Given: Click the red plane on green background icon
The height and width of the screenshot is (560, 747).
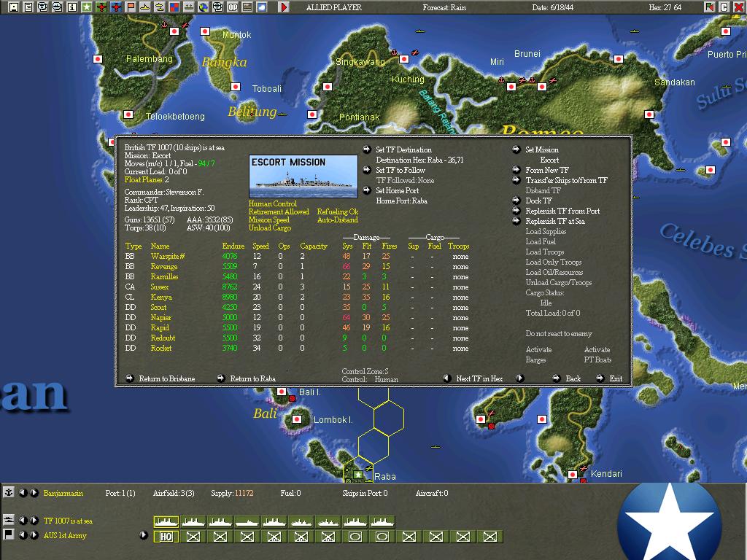Looking at the screenshot, I should (101, 7).
